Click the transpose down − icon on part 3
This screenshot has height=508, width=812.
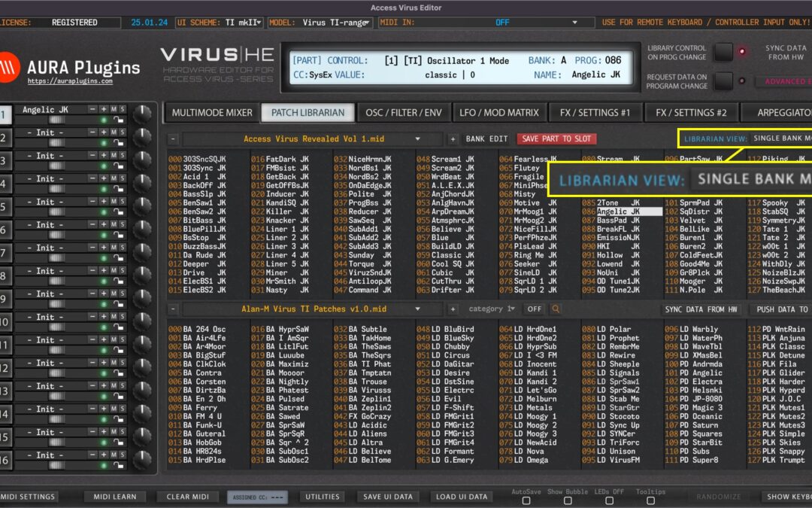[93, 154]
